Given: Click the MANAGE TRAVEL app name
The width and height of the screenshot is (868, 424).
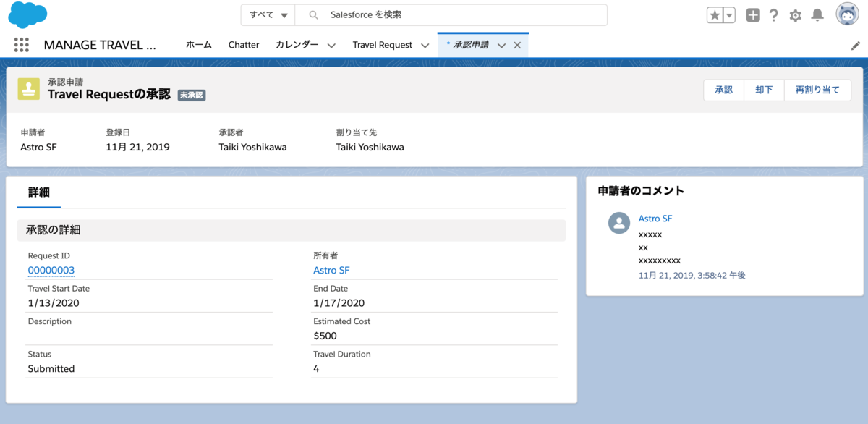Looking at the screenshot, I should (x=100, y=45).
